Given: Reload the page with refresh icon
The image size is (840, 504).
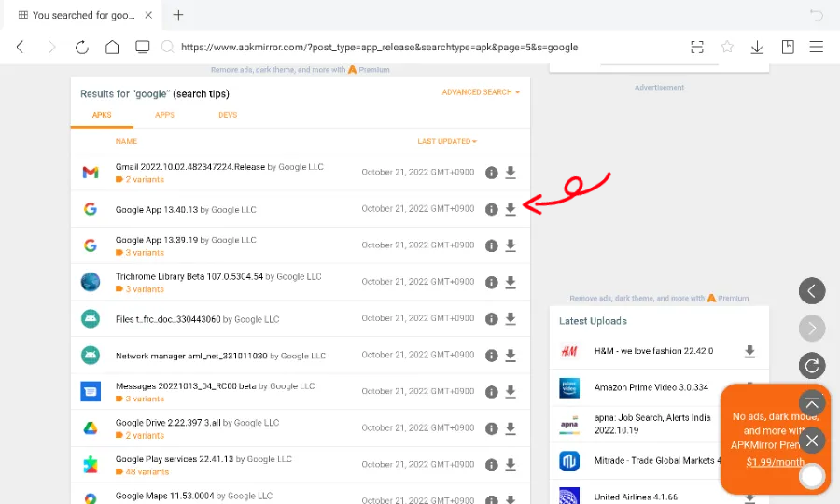Looking at the screenshot, I should 82,47.
